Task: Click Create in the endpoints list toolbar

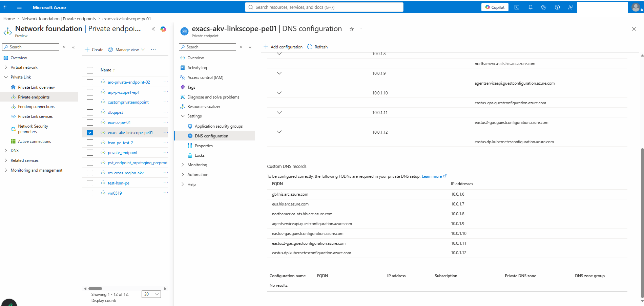Action: pos(94,50)
